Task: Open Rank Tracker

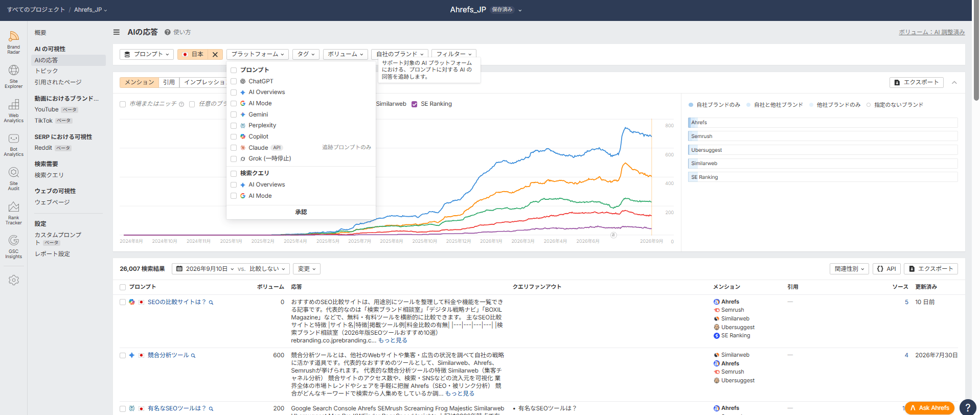Action: (13, 213)
